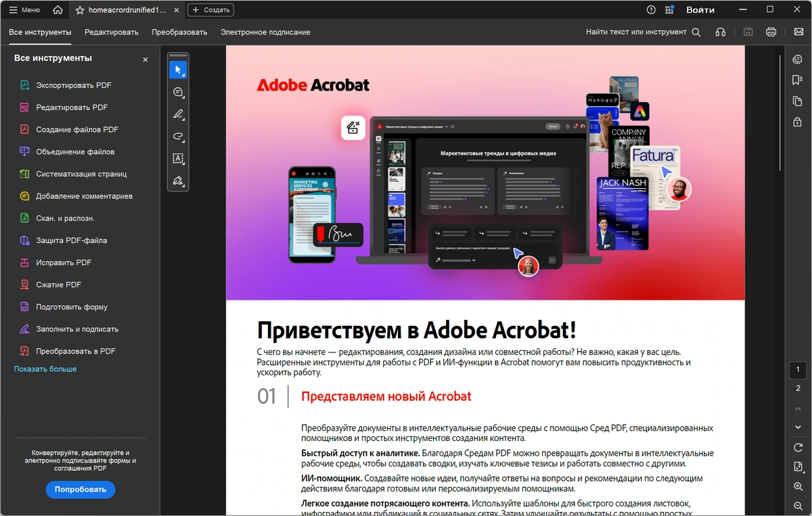The width and height of the screenshot is (812, 516).
Task: Select the homeacrordrunified document tab
Action: (x=127, y=10)
